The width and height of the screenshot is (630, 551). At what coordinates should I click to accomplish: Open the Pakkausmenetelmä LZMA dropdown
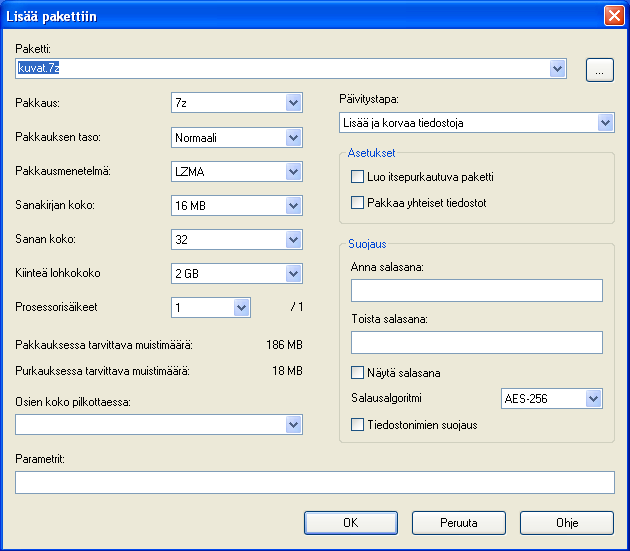coord(237,172)
